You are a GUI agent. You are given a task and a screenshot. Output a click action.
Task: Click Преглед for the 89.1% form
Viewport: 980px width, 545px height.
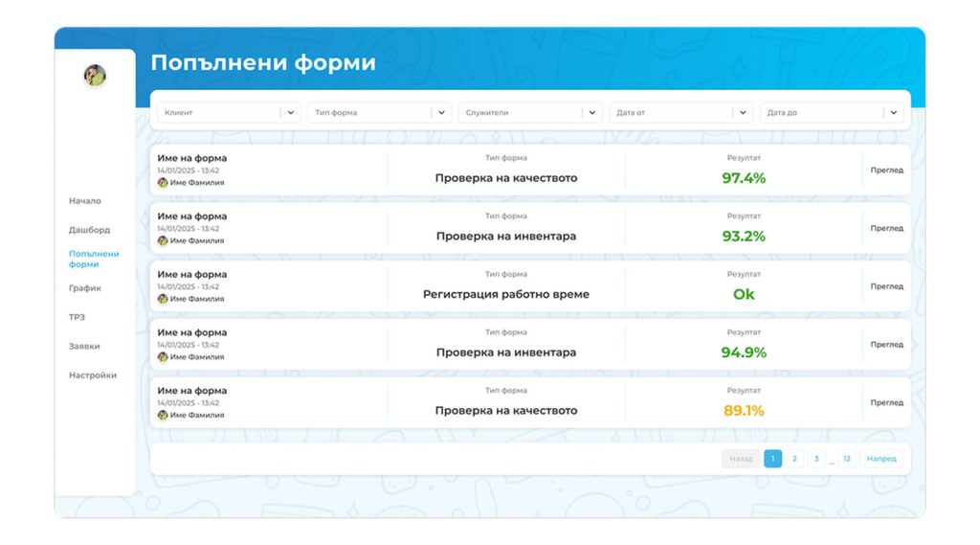click(x=886, y=403)
